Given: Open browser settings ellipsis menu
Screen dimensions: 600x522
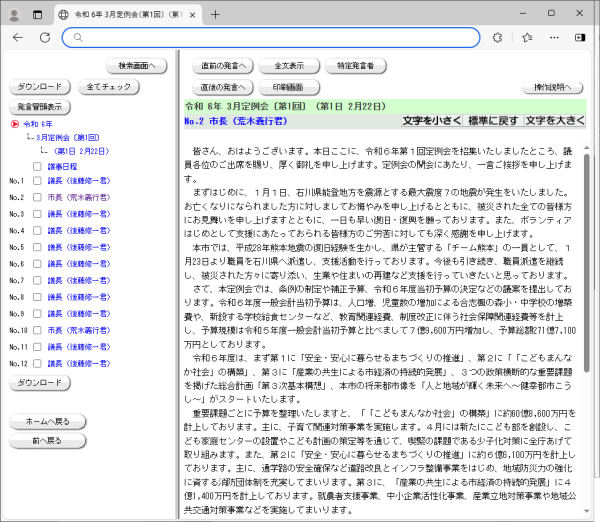Looking at the screenshot, I should coord(554,38).
